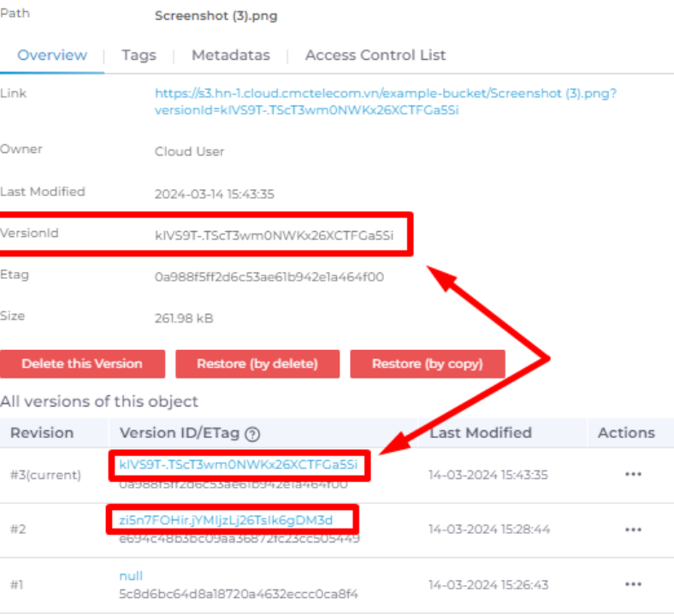
Task: Switch to the Tags tab
Action: tap(139, 55)
